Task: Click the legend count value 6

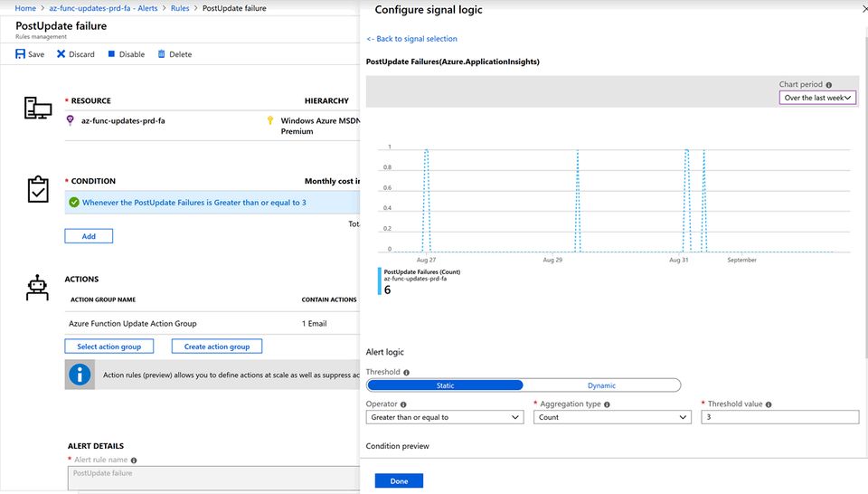Action: 388,290
